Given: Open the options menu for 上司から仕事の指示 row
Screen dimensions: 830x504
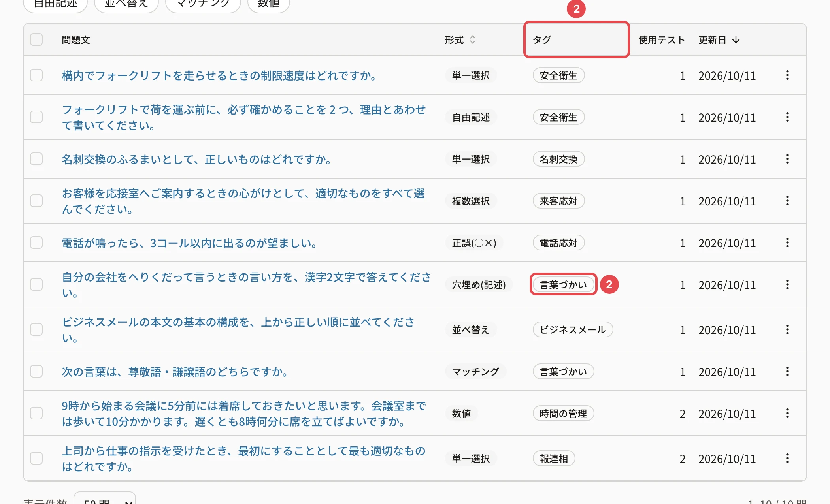Looking at the screenshot, I should click(x=787, y=458).
